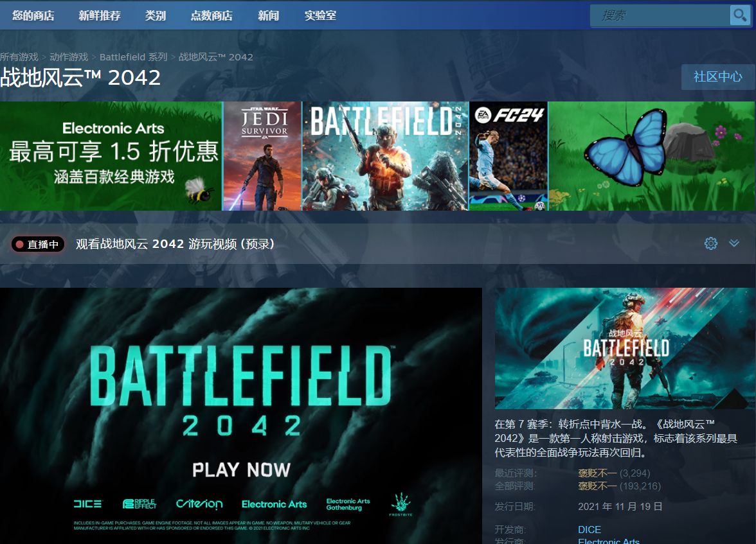Click 全部评测 label
Screen dimensions: 756x544
pyautogui.click(x=516, y=486)
